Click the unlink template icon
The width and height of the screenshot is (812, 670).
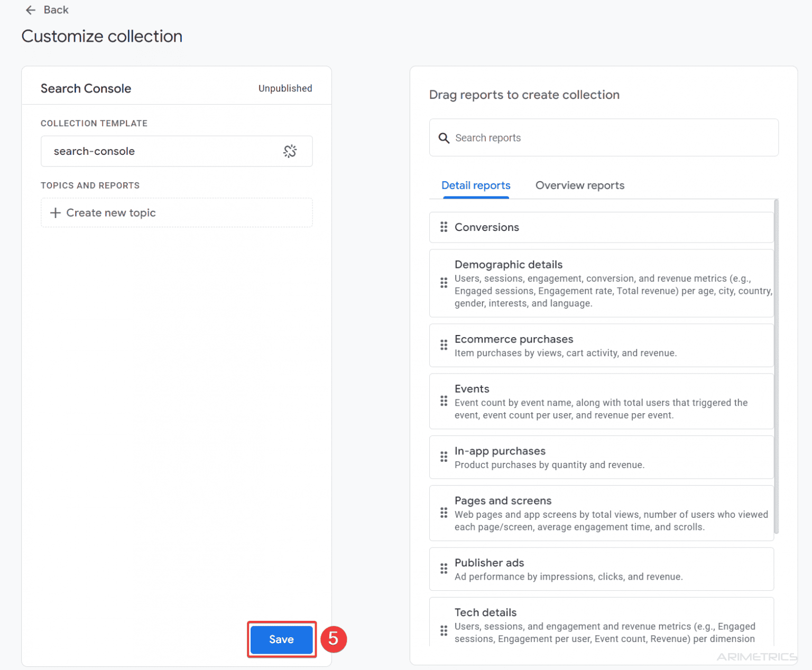[290, 151]
